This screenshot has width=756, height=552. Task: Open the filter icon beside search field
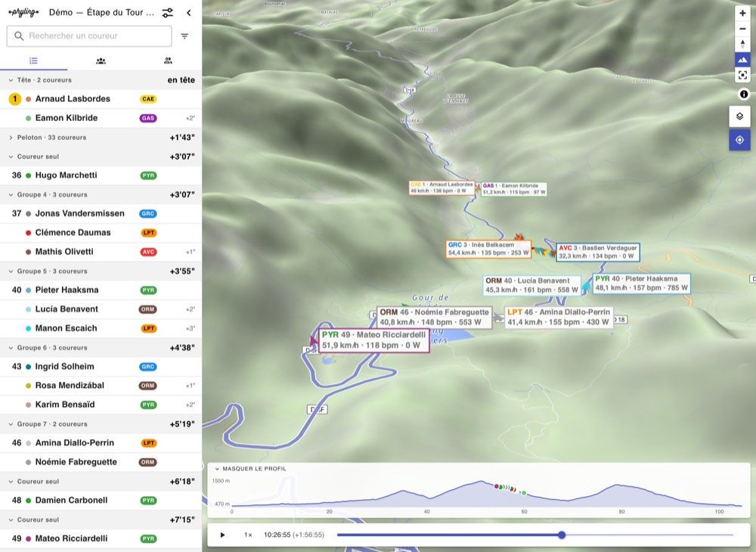184,36
